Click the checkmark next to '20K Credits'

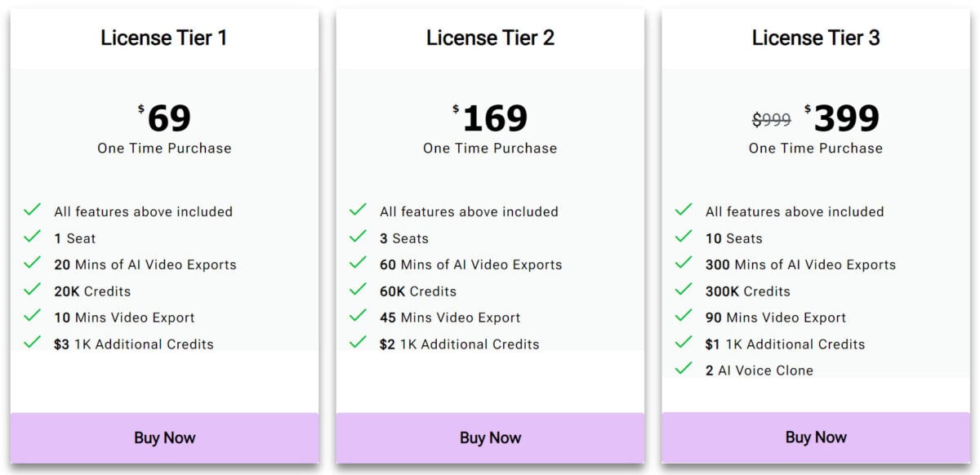(32, 291)
